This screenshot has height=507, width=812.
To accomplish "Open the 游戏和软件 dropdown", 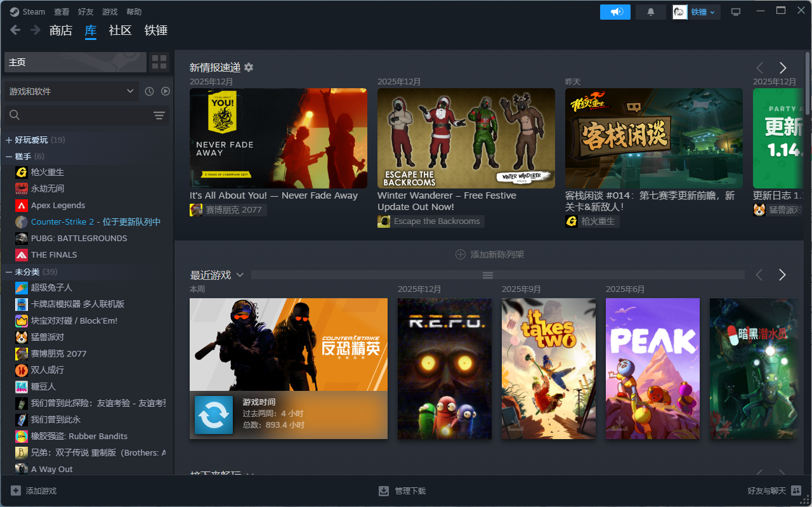I will (71, 91).
